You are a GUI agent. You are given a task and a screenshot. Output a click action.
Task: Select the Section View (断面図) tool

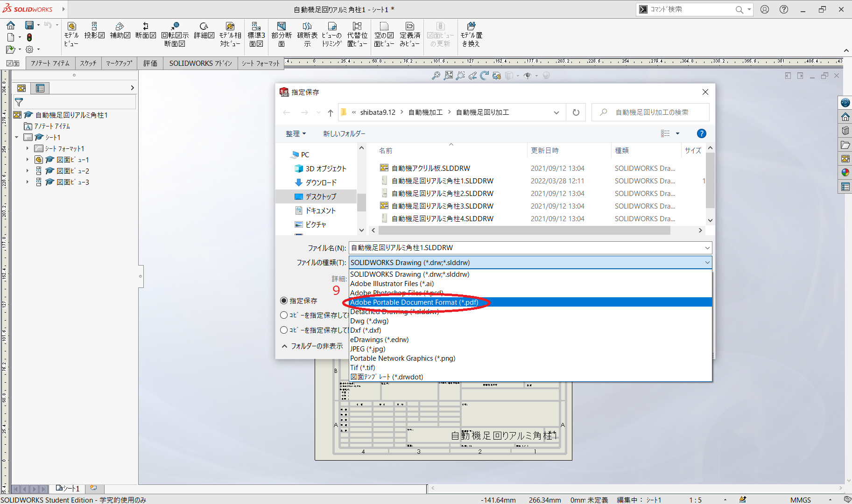click(146, 30)
